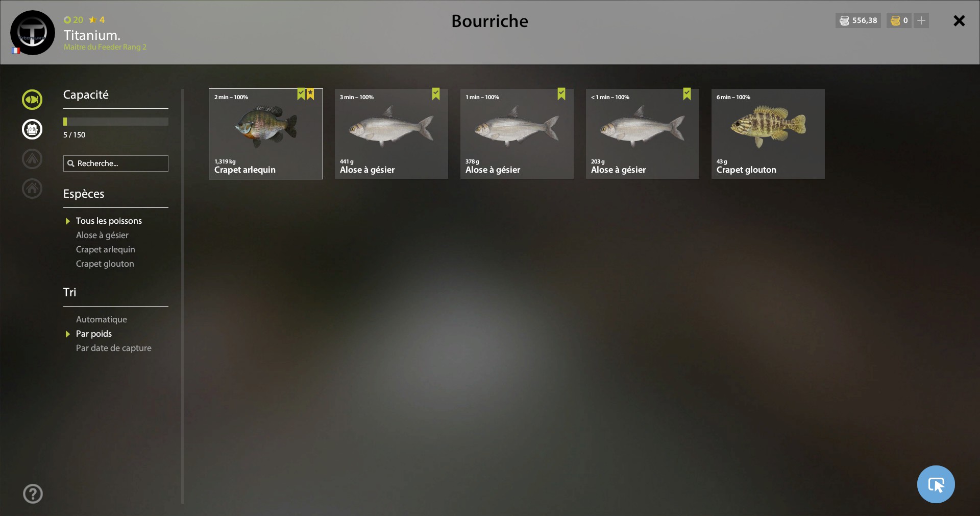Select Par date de capture sorting
The width and height of the screenshot is (980, 516).
[114, 348]
